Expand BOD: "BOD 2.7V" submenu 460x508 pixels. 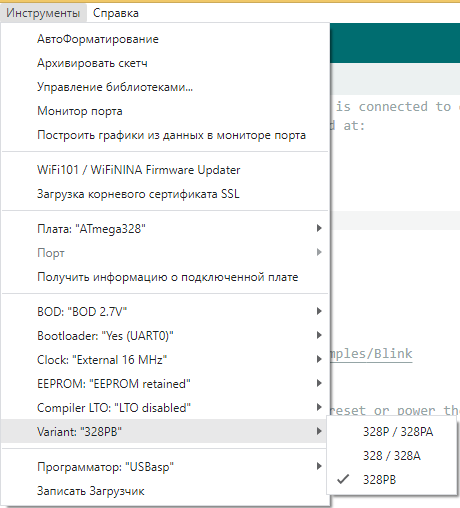165,312
